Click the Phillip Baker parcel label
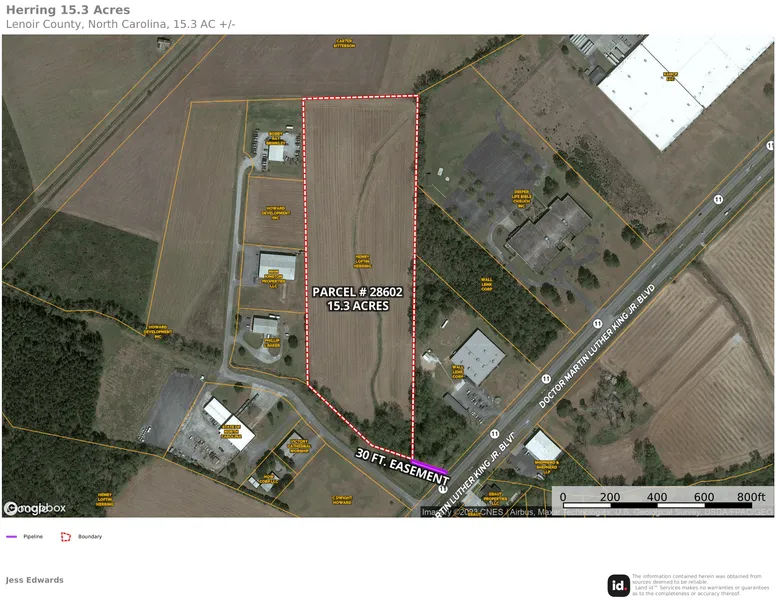 point(272,343)
